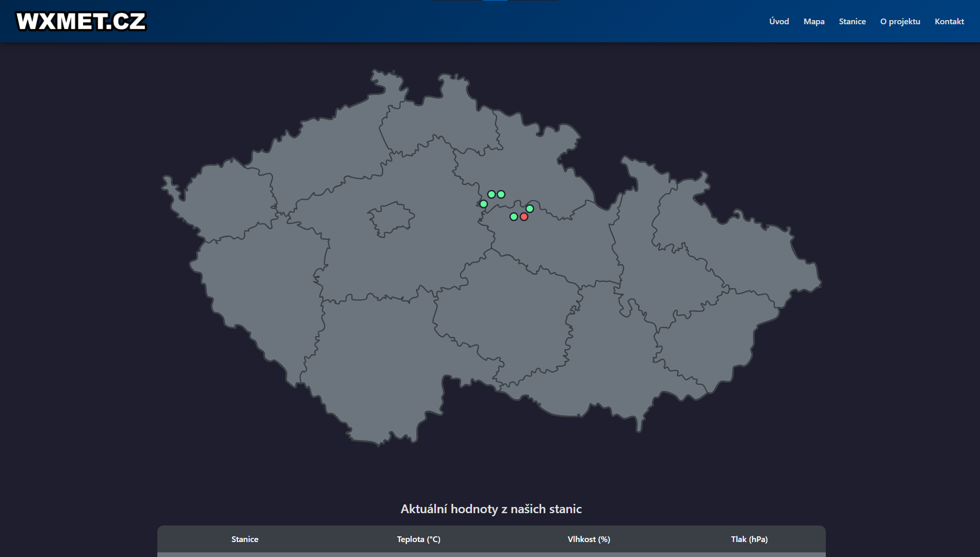Screen dimensions: 980x557
Task: Click the Vlhkost (%) column header
Action: coord(588,539)
